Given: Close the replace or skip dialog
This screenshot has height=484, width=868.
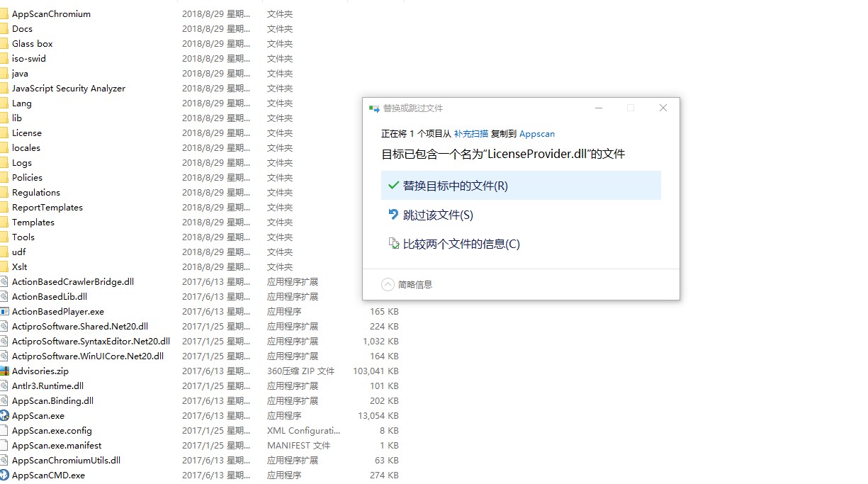Looking at the screenshot, I should pos(663,108).
